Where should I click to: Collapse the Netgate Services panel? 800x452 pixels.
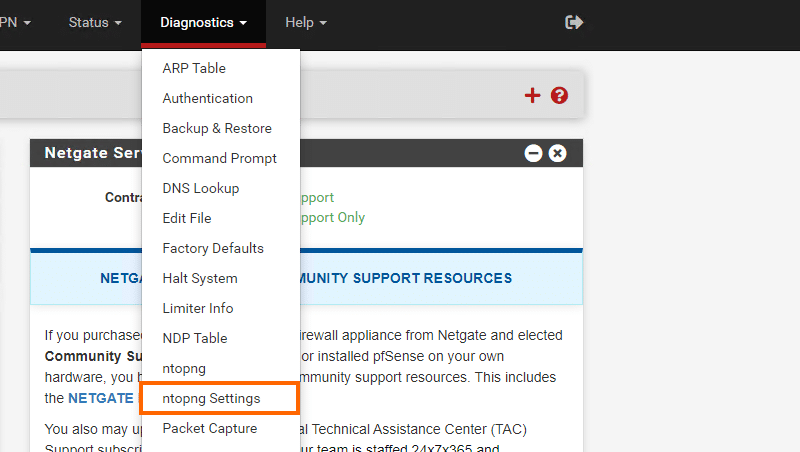pos(534,153)
